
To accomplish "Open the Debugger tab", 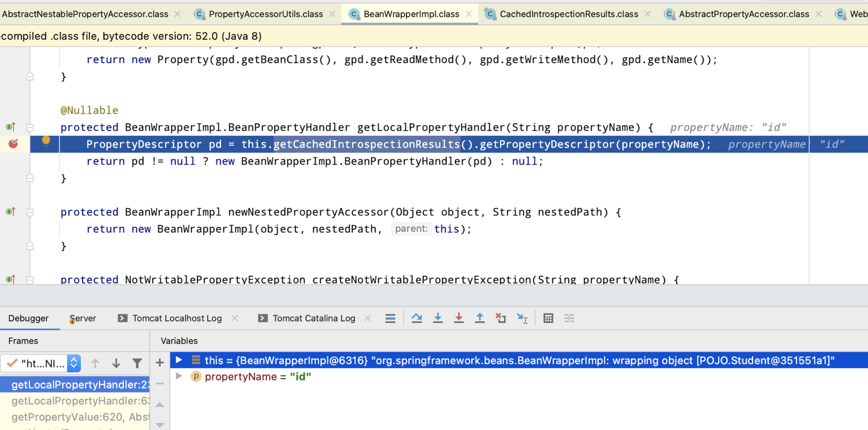I will [x=28, y=318].
